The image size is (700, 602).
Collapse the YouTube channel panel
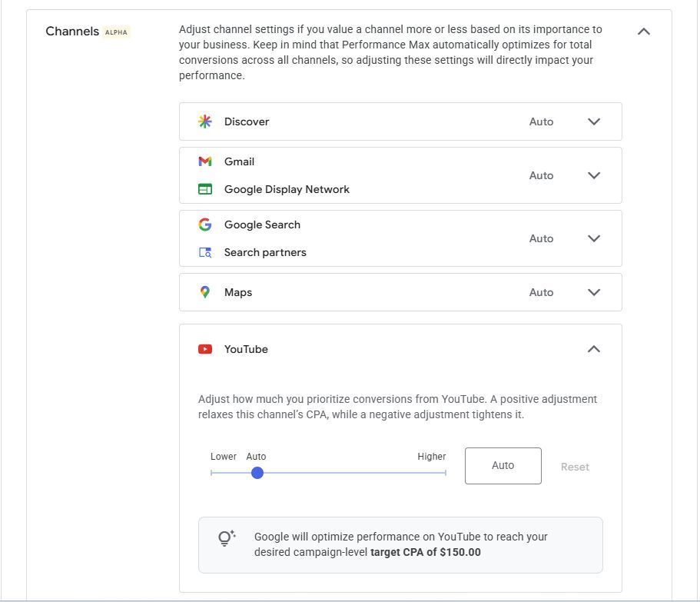coord(594,349)
